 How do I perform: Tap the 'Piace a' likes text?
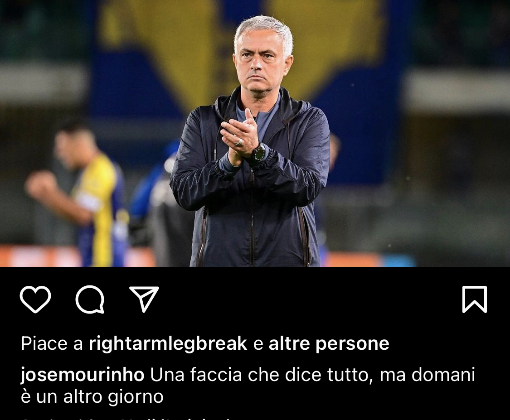pos(52,343)
